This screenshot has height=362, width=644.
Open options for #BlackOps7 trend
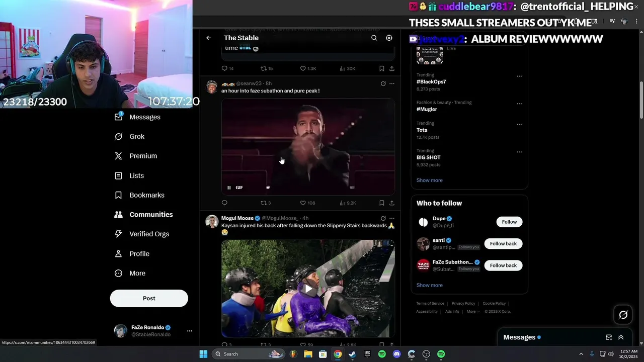tap(519, 76)
